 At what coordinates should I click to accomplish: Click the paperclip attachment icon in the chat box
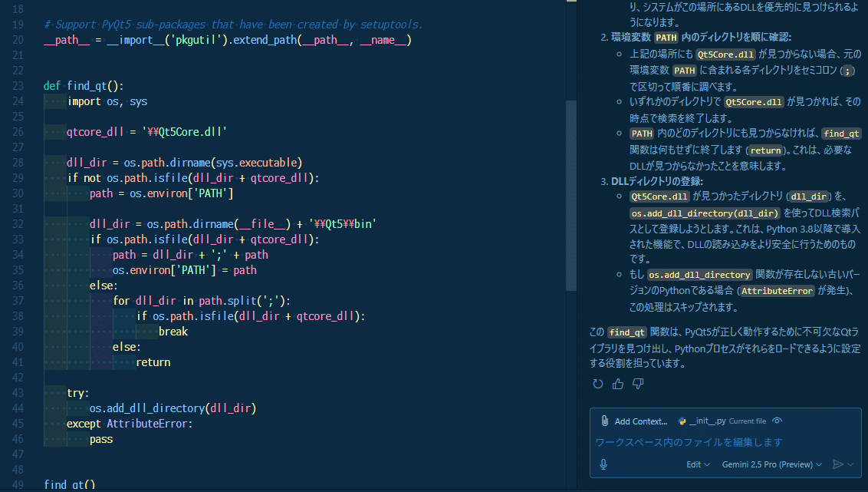point(605,421)
